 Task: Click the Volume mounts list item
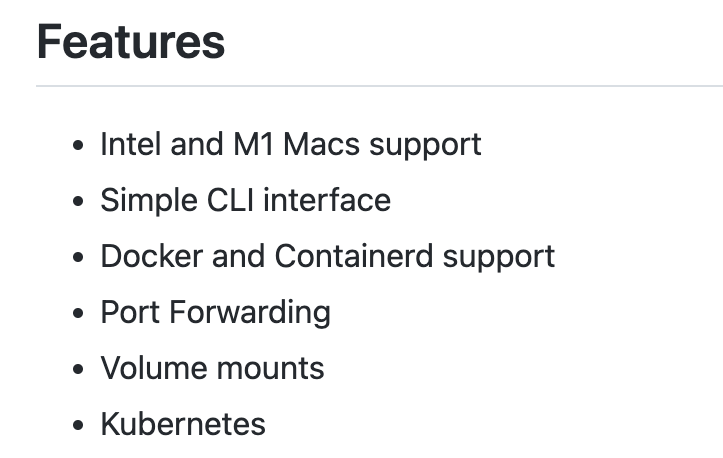212,368
